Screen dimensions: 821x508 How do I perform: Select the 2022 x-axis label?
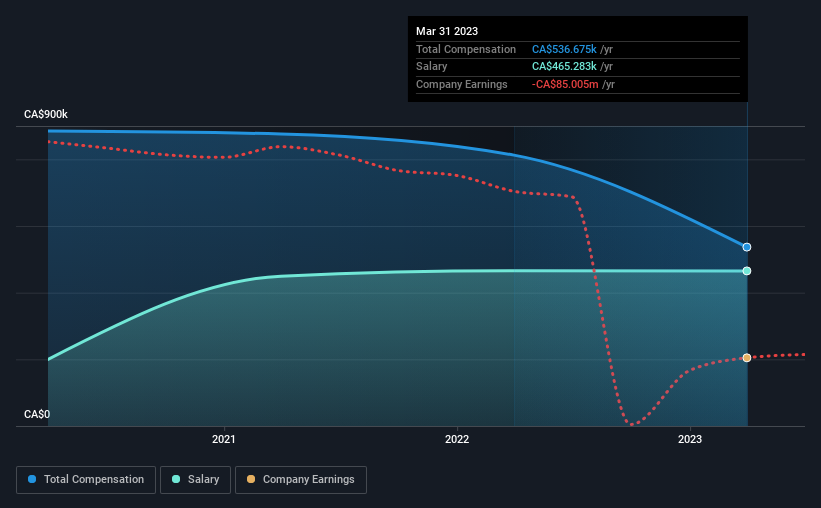457,439
